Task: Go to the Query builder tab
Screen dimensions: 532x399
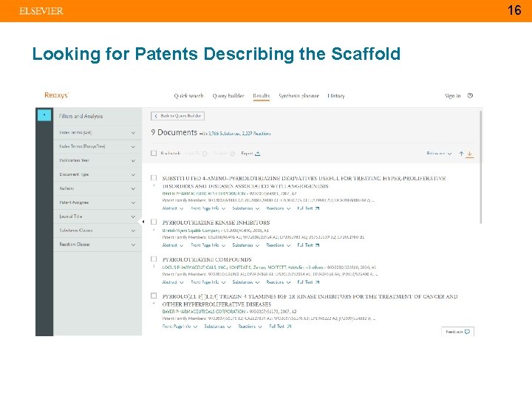Action: (x=228, y=96)
